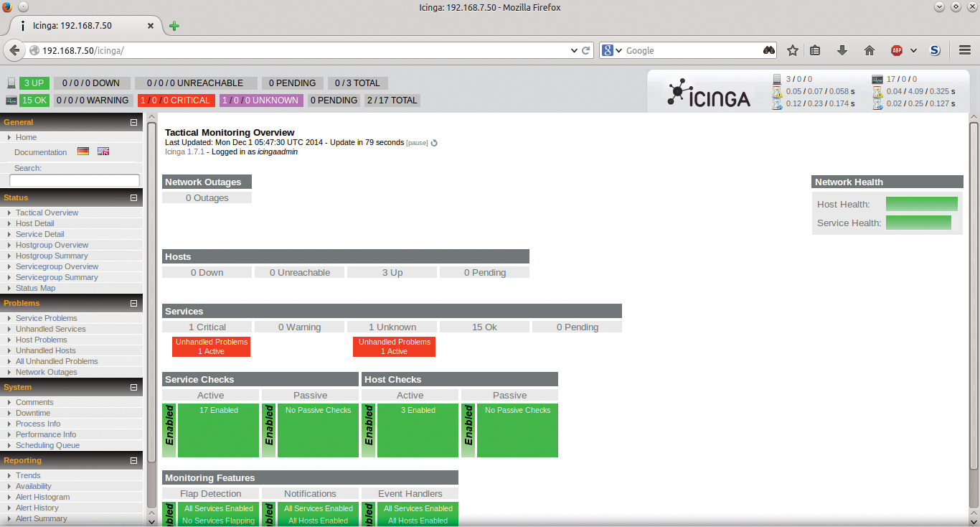Click the host performance monitor icon
The height and width of the screenshot is (527, 980).
[776, 79]
